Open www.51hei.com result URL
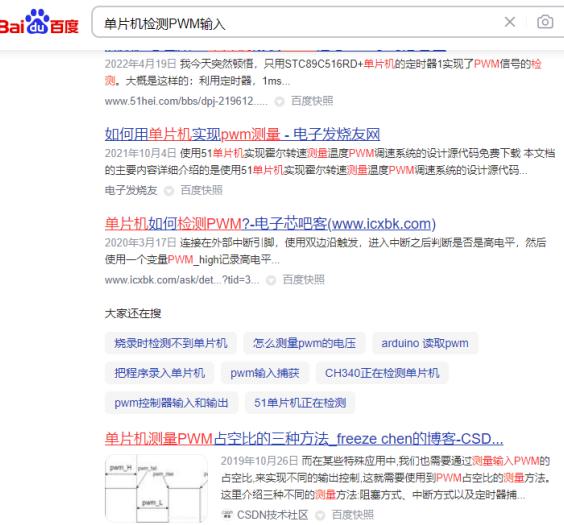Image resolution: width=564 pixels, height=525 pixels. coord(186,101)
